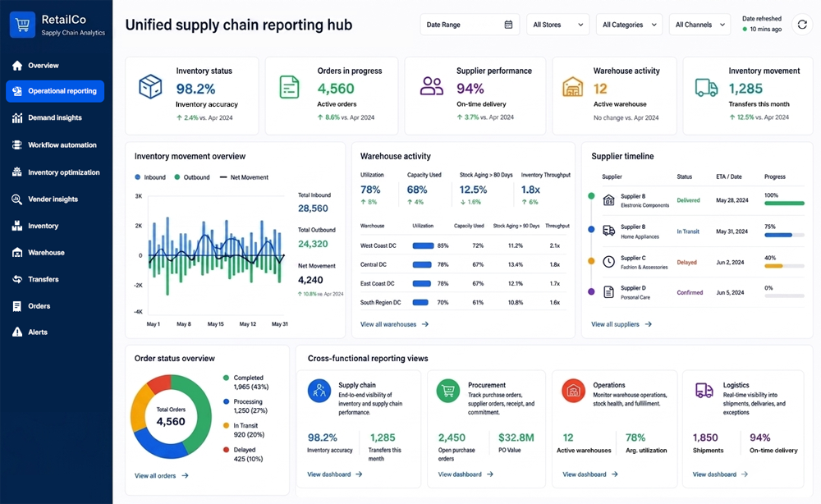This screenshot has height=504, width=821.
Task: Click the Warehouse activity building icon
Action: tap(573, 87)
